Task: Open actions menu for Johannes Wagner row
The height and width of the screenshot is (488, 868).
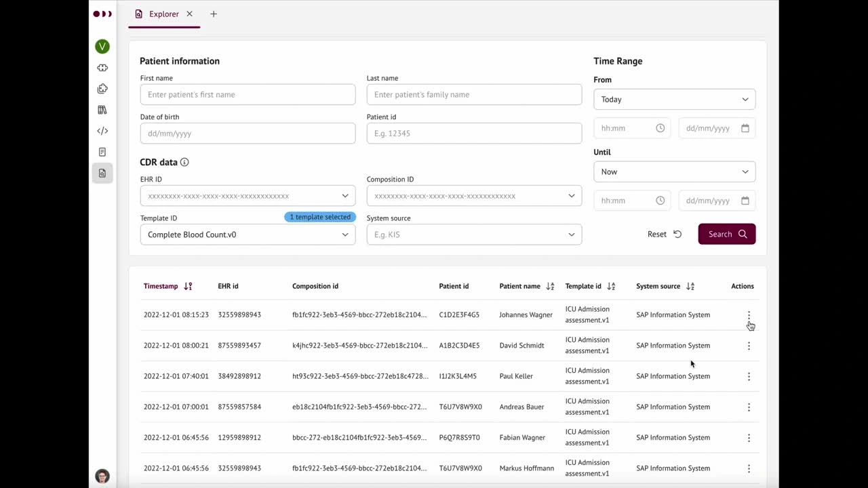Action: coord(749,315)
